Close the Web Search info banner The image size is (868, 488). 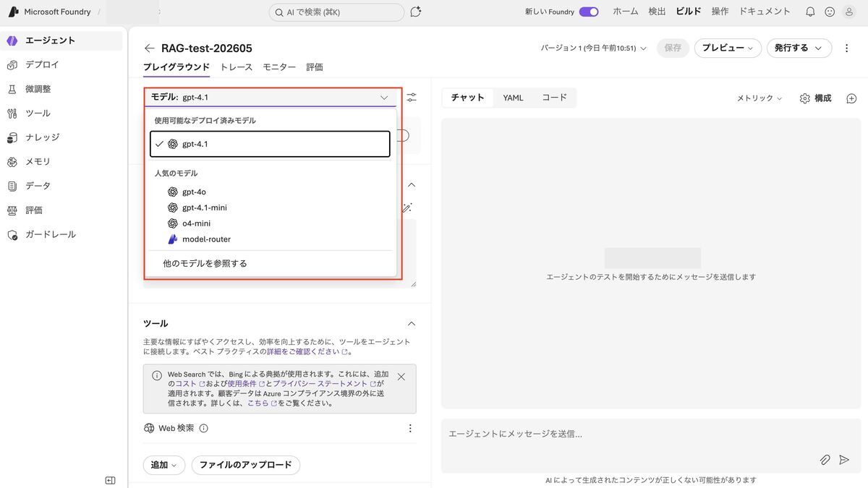401,377
